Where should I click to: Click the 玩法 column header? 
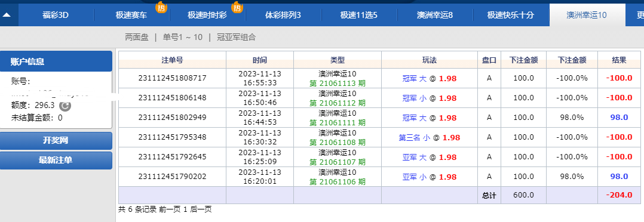[429, 60]
